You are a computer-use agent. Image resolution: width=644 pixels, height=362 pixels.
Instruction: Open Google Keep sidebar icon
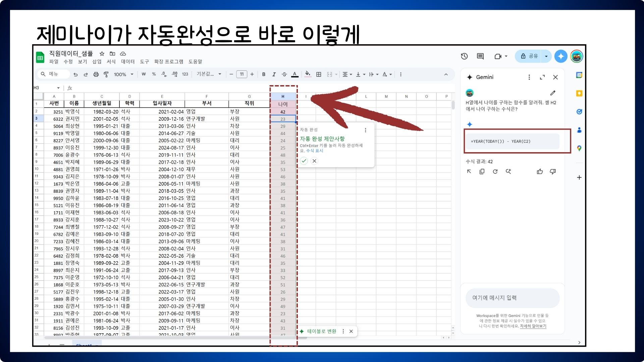coord(579,94)
